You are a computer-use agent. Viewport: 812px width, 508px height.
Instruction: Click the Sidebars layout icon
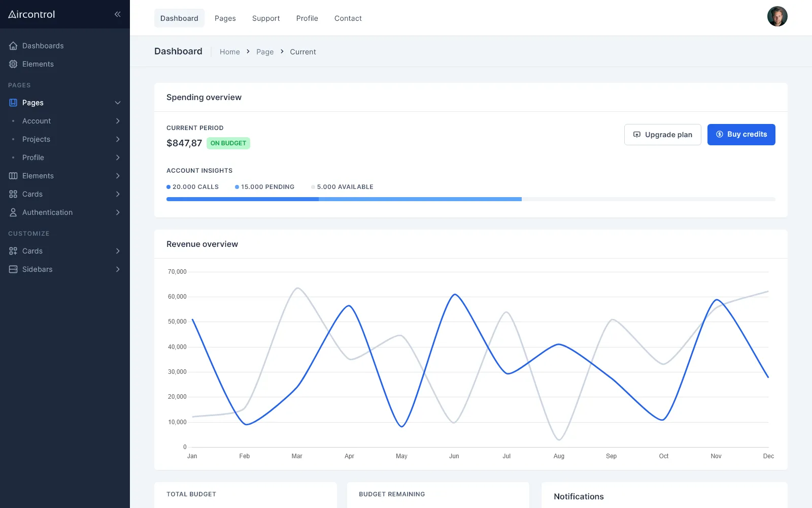click(13, 269)
